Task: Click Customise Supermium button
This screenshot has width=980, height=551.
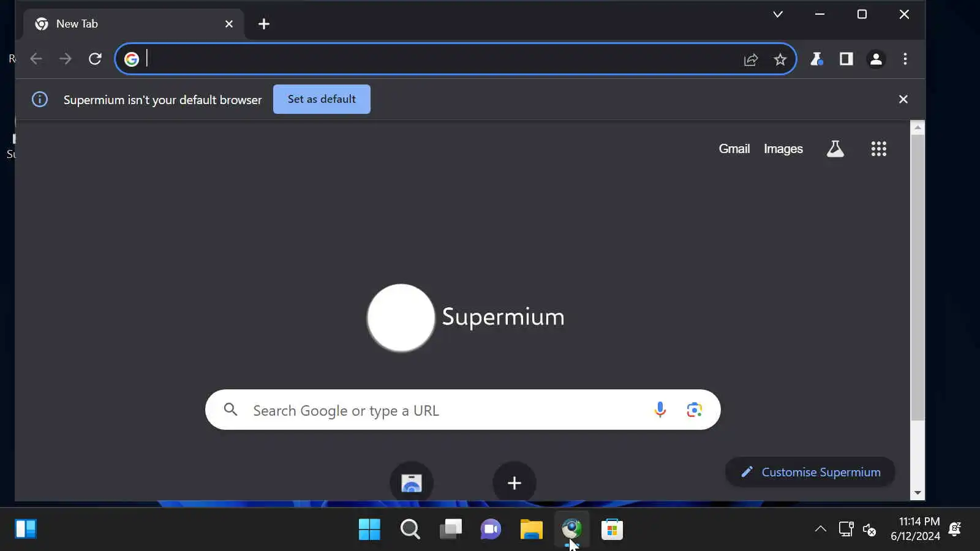Action: 810,472
